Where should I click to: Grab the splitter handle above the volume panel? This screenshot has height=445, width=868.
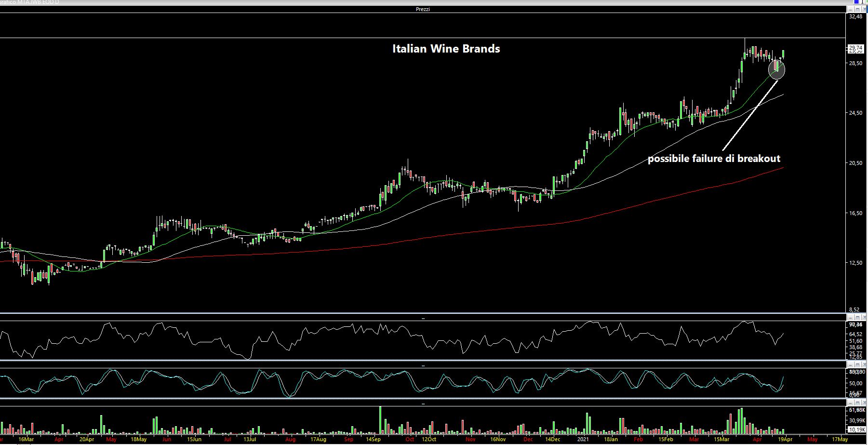coord(423,404)
